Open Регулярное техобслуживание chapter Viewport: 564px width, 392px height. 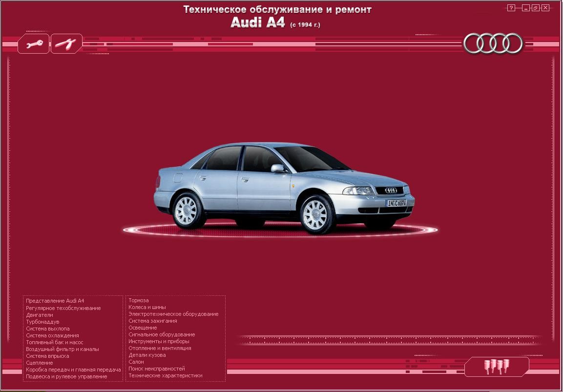(x=63, y=308)
